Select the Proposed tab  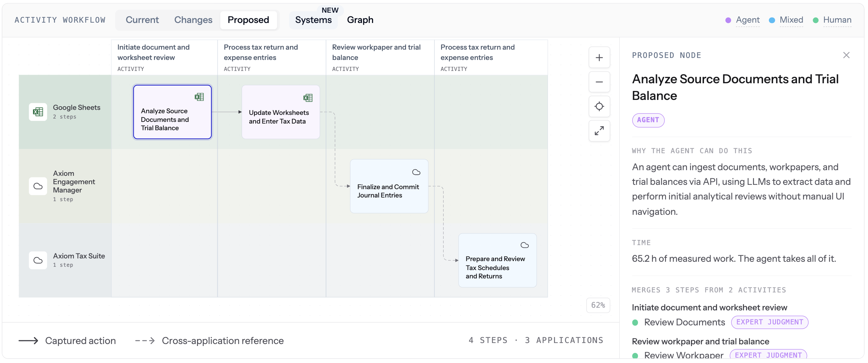(x=248, y=20)
